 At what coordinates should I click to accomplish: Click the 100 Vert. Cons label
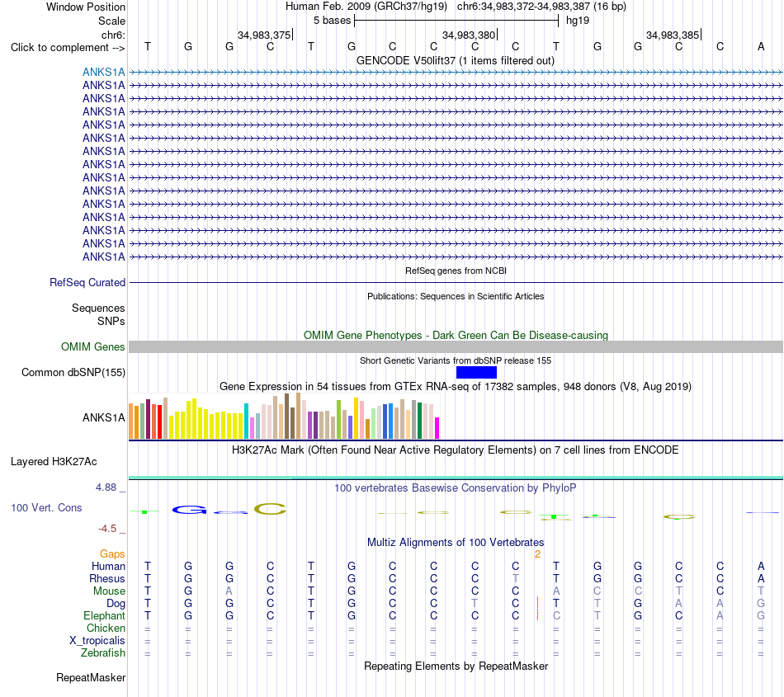(46, 507)
